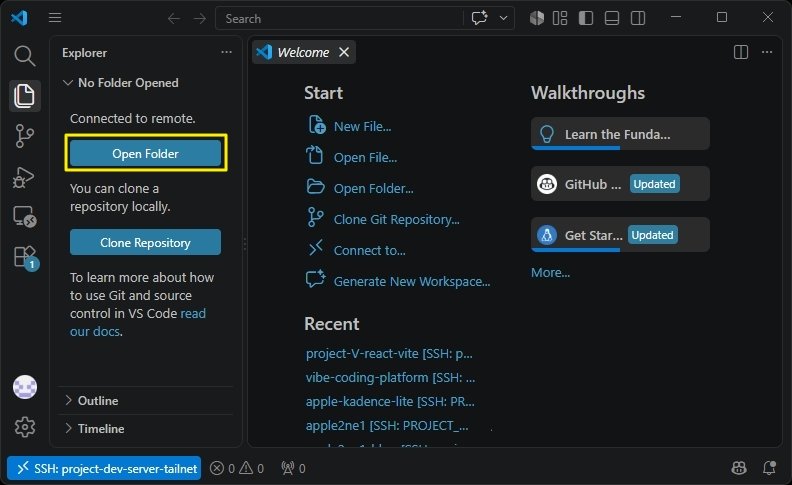Click Generate New Workspace... link
Screen dimensions: 792x485
[x=412, y=281]
